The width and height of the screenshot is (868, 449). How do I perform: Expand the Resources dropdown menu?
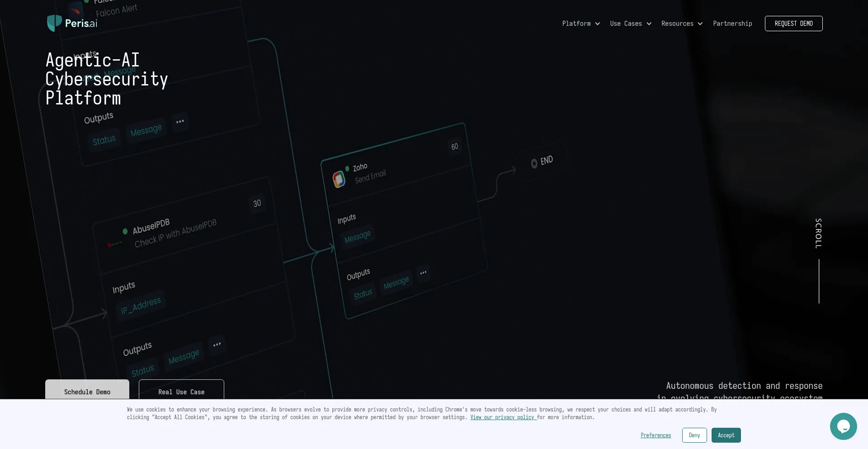682,24
